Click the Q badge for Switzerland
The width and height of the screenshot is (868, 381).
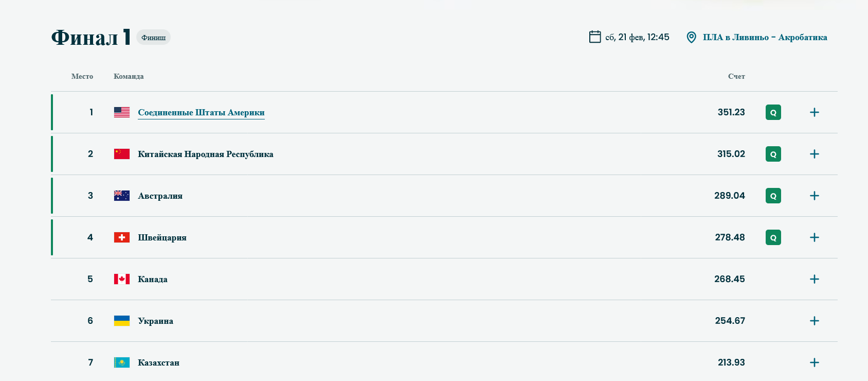click(x=773, y=237)
